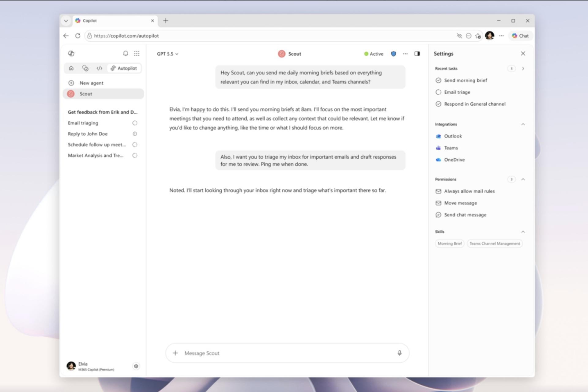This screenshot has height=392, width=588.
Task: Open Scout's more options ellipsis
Action: 405,54
